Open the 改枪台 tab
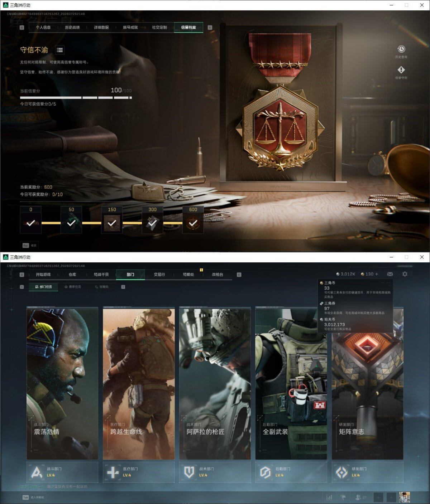430x504 pixels. pyautogui.click(x=218, y=275)
